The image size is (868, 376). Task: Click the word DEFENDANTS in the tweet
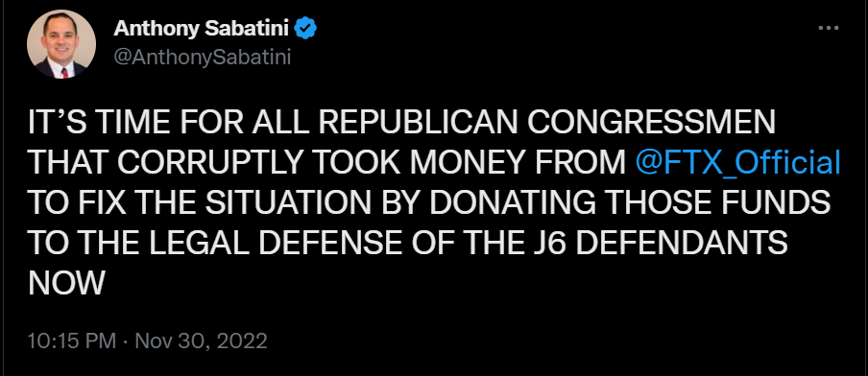coord(681,244)
